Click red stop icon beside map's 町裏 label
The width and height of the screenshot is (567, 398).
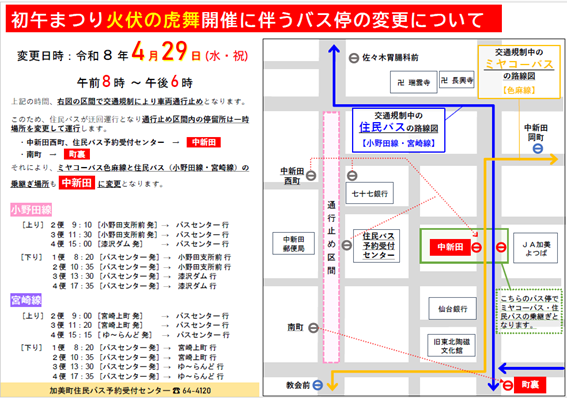[x=508, y=385]
